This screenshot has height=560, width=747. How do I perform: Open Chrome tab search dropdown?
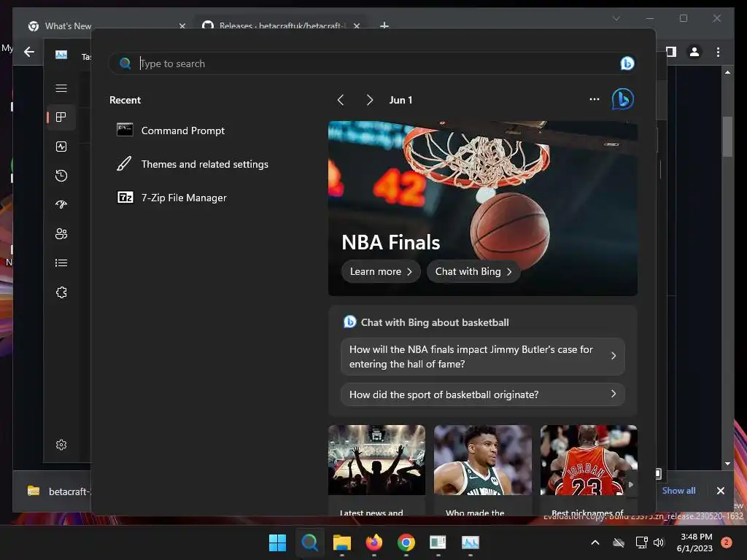[616, 18]
